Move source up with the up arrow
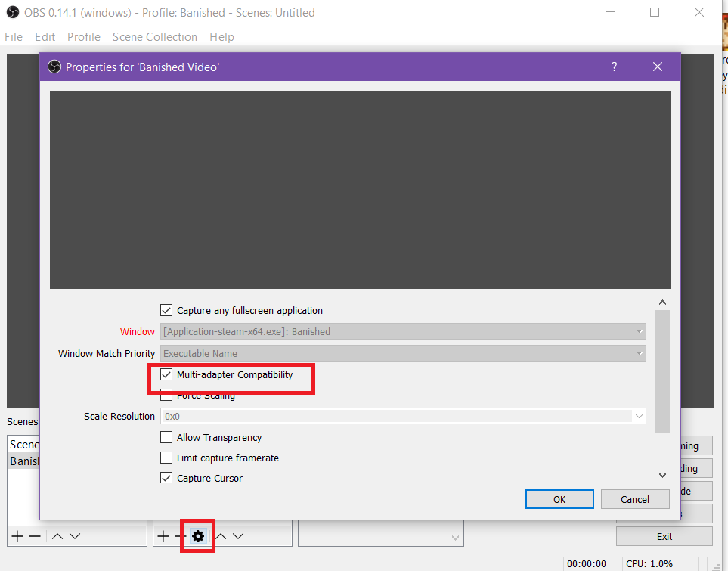The height and width of the screenshot is (571, 728). click(221, 536)
